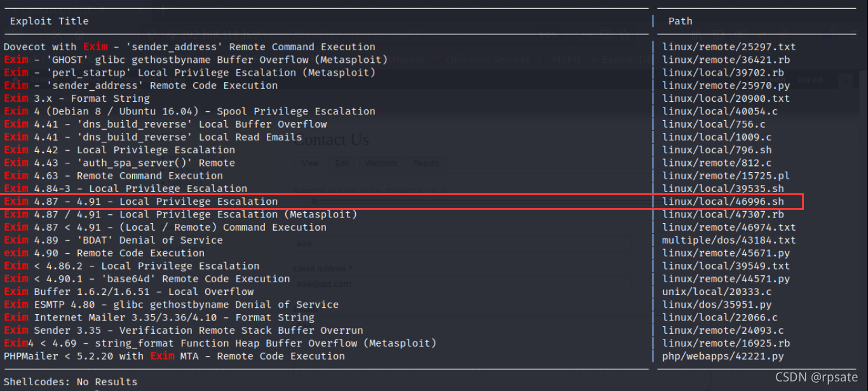Select the Exim 'perl_startup' Local Privilege Escalation title

(x=189, y=72)
